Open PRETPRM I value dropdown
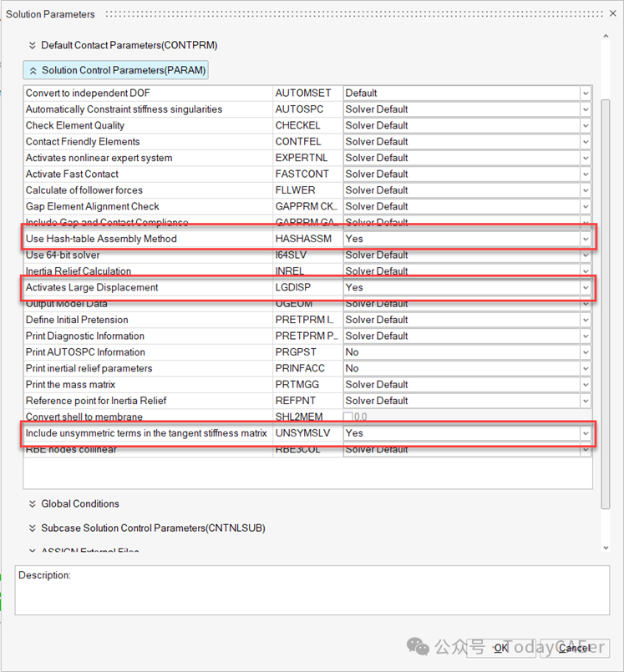Image resolution: width=624 pixels, height=672 pixels. [586, 320]
